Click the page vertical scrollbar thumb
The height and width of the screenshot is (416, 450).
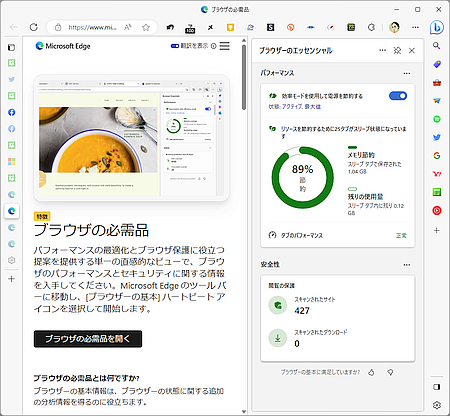[244, 77]
